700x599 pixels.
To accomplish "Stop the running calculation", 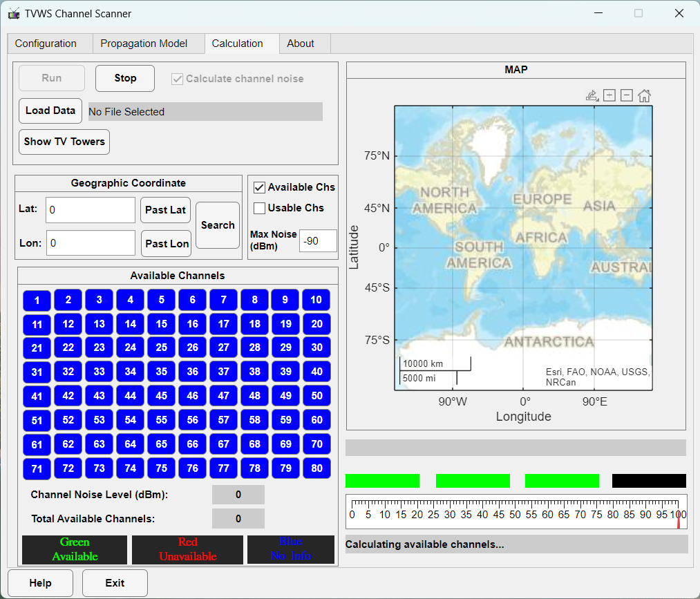I will point(125,78).
